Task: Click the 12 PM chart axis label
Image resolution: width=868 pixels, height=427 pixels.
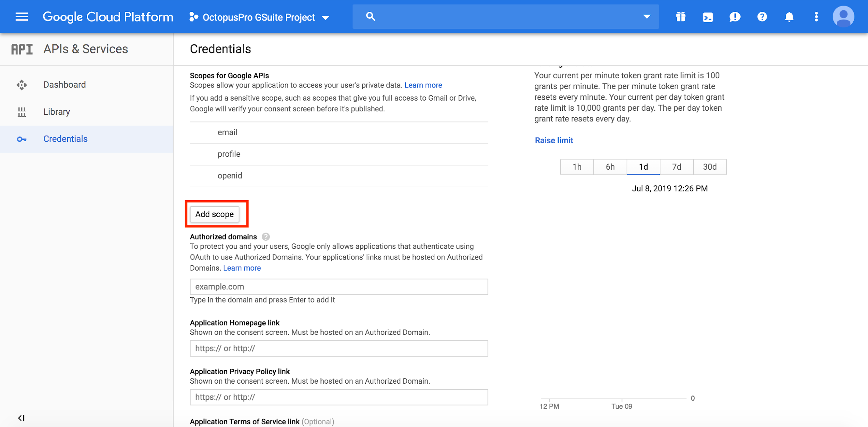Action: coord(549,406)
